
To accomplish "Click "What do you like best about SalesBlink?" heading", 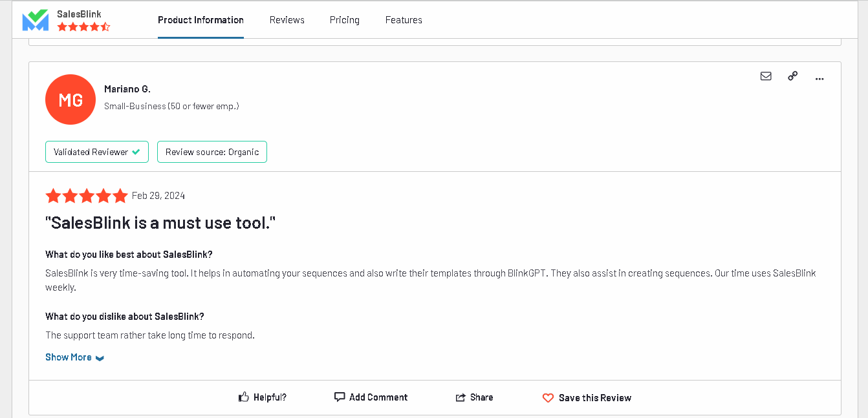I will pyautogui.click(x=129, y=255).
